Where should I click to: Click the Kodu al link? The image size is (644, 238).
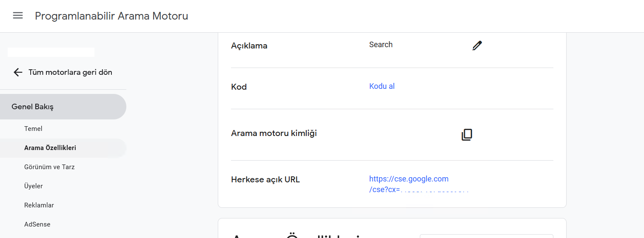382,86
